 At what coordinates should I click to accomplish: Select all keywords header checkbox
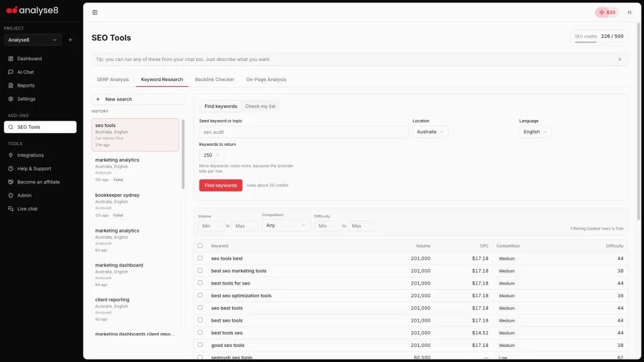[x=200, y=246]
